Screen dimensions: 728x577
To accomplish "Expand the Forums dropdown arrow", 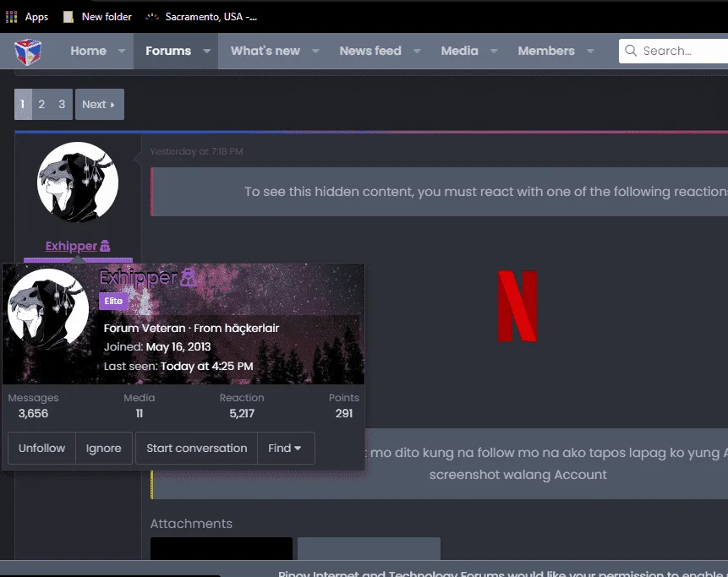I will pos(206,51).
